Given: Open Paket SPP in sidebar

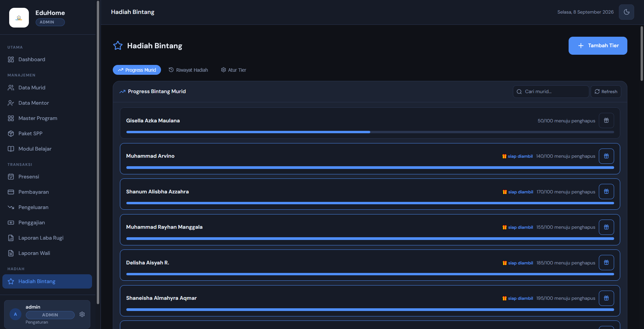Looking at the screenshot, I should [47, 134].
